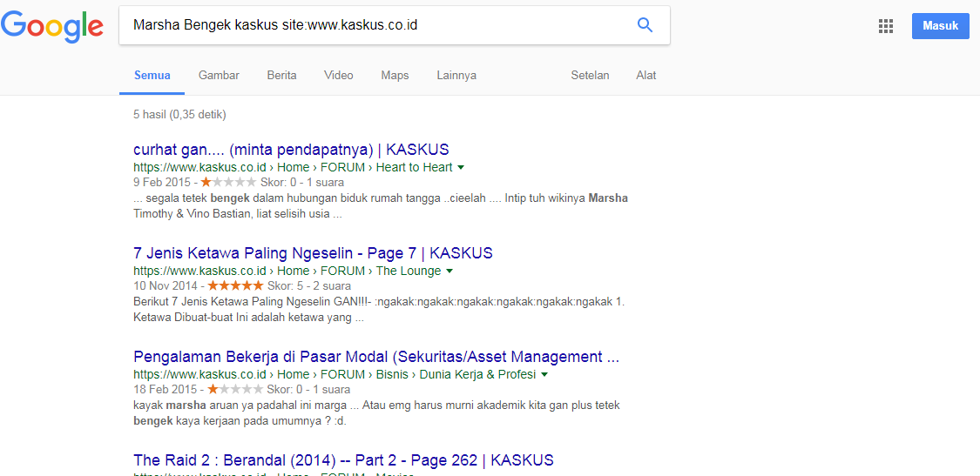Click the snippet starting 'kayak marsha aruan'
The image size is (980, 476).
[377, 412]
